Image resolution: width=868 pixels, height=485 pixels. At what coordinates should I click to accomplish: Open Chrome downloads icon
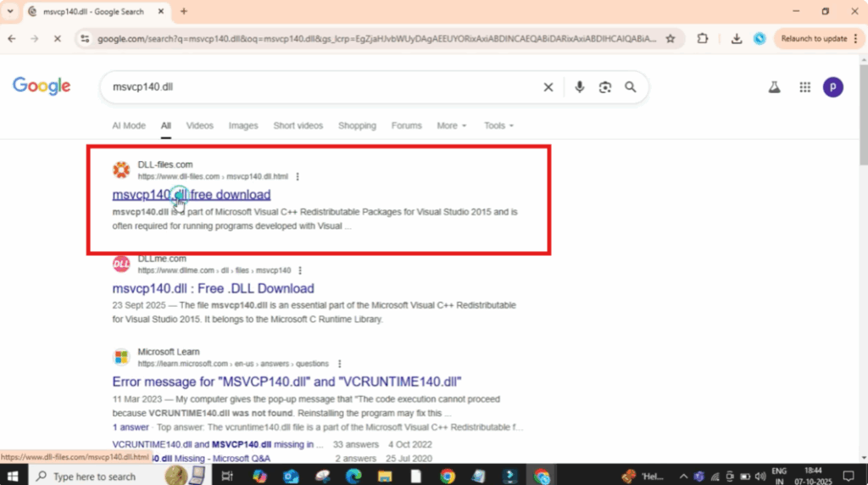737,38
